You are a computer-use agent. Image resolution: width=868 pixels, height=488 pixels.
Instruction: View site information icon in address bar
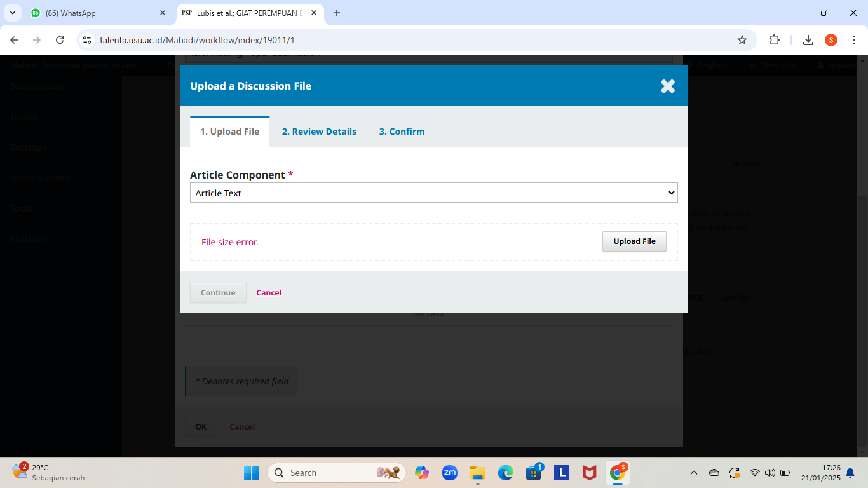point(88,40)
